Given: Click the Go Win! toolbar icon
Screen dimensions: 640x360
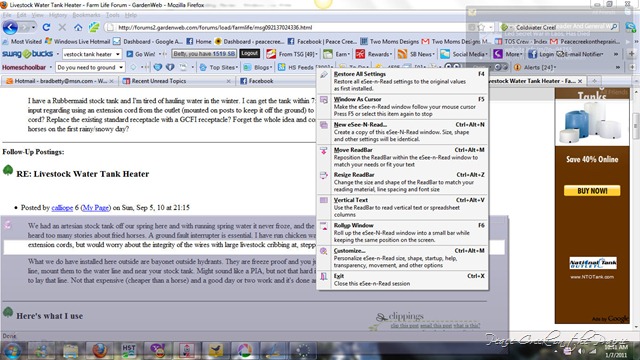Looking at the screenshot, I should click(x=141, y=54).
